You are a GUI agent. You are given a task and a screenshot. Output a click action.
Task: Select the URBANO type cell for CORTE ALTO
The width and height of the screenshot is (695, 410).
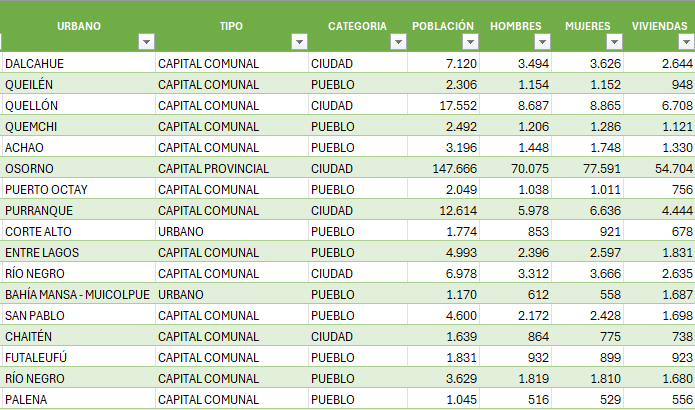click(232, 231)
